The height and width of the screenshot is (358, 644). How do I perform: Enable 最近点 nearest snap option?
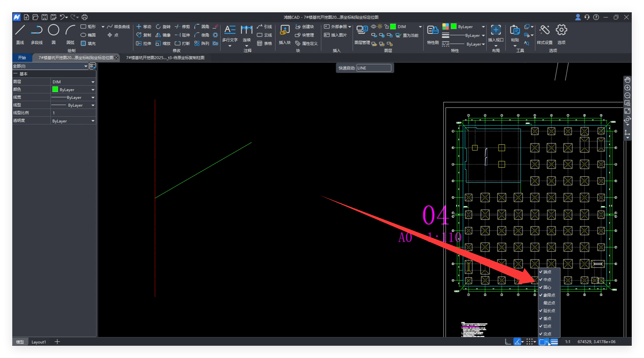tap(549, 303)
